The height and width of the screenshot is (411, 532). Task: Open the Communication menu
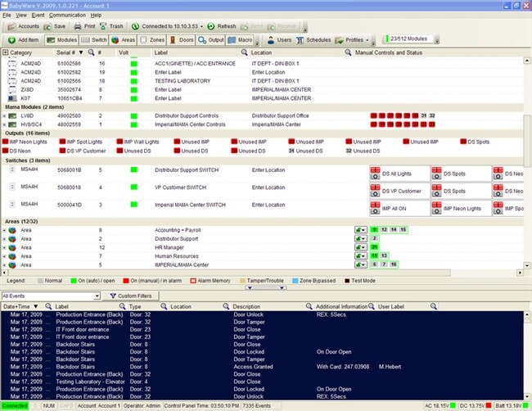[67, 15]
